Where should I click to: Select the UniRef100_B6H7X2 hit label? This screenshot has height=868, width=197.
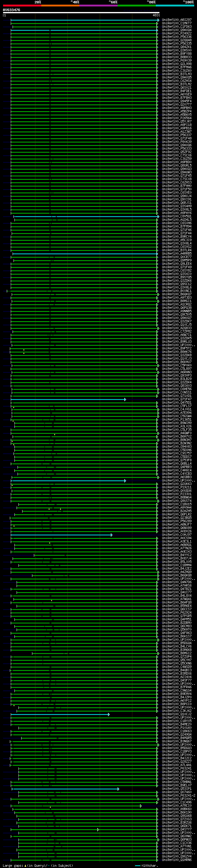pos(177,436)
